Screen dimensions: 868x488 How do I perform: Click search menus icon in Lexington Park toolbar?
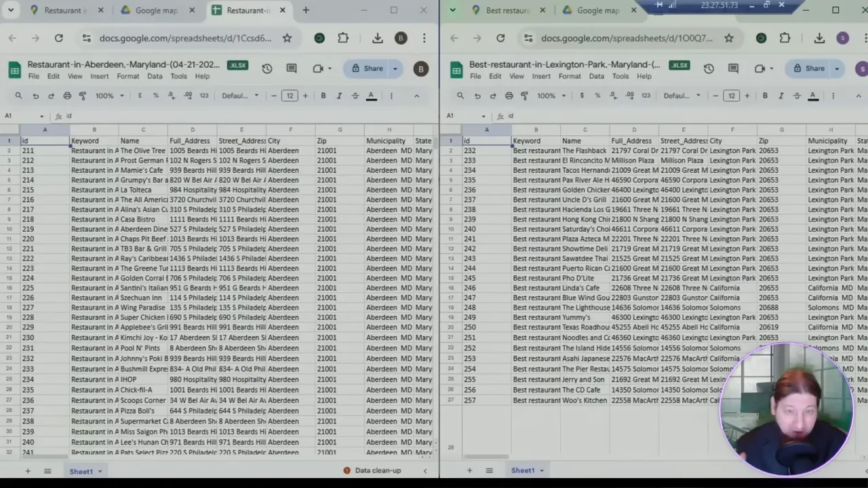[x=460, y=96]
